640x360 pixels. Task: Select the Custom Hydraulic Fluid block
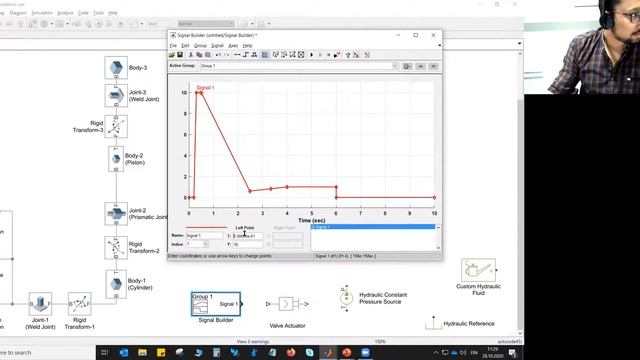[478, 270]
